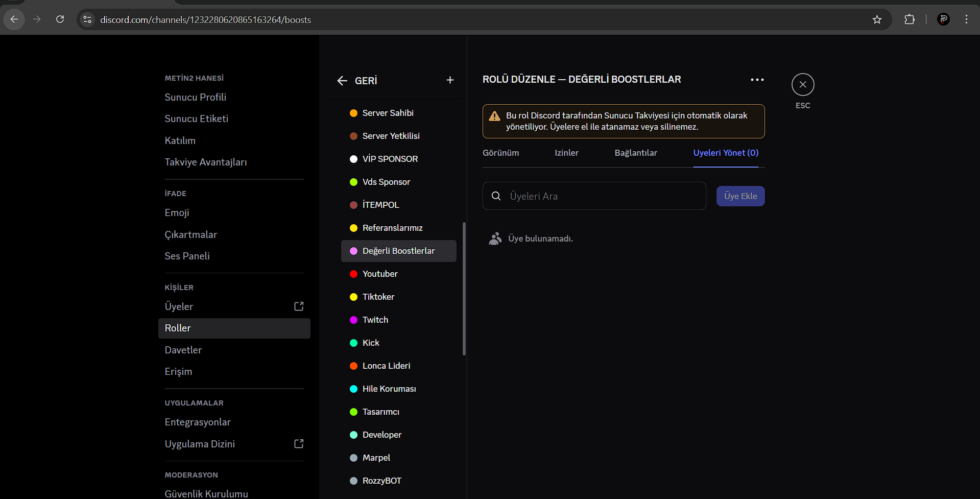Click the external link icon beside Üyeler

pos(299,306)
